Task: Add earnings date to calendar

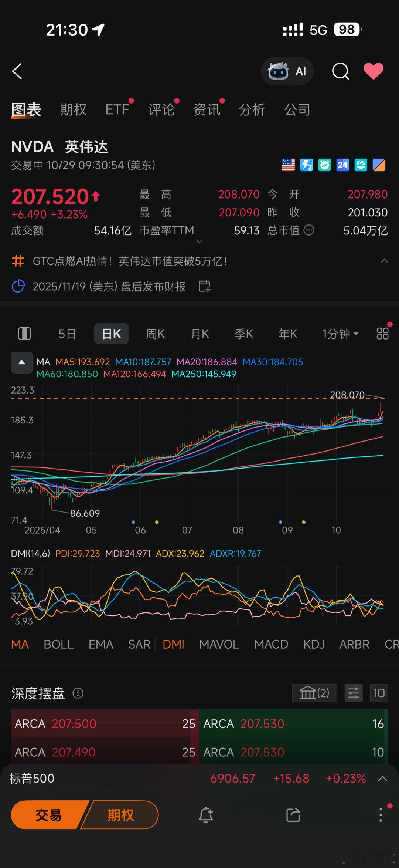Action: click(x=204, y=286)
